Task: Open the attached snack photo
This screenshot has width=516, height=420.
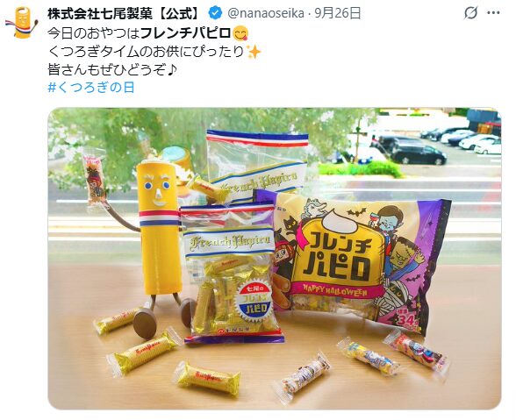Action: (275, 259)
